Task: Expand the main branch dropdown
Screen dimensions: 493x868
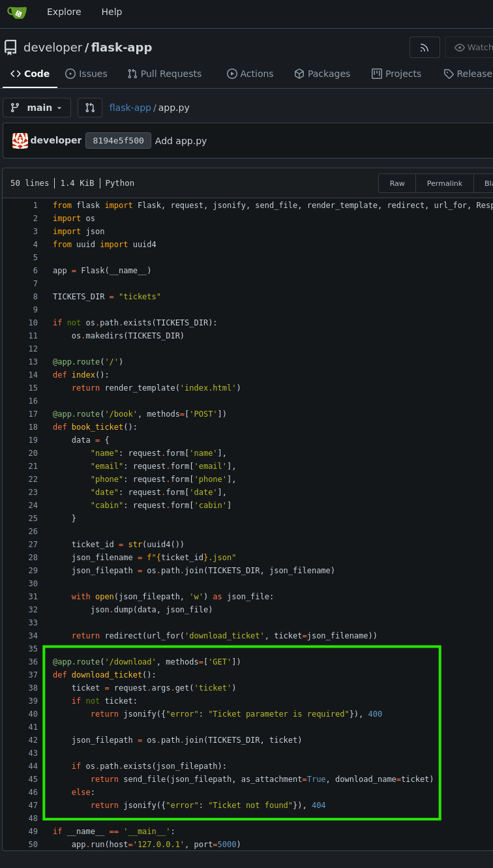Action: 37,108
